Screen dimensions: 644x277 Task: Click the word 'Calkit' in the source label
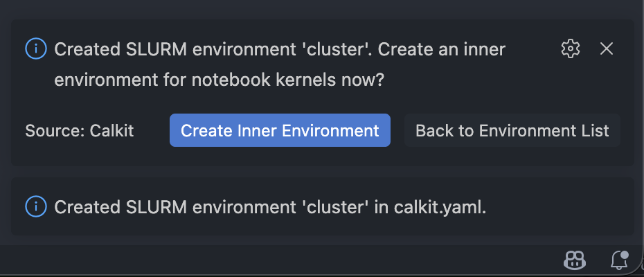point(111,130)
